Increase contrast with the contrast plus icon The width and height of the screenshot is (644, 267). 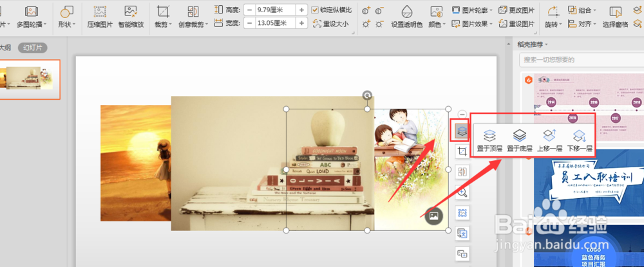click(x=366, y=11)
